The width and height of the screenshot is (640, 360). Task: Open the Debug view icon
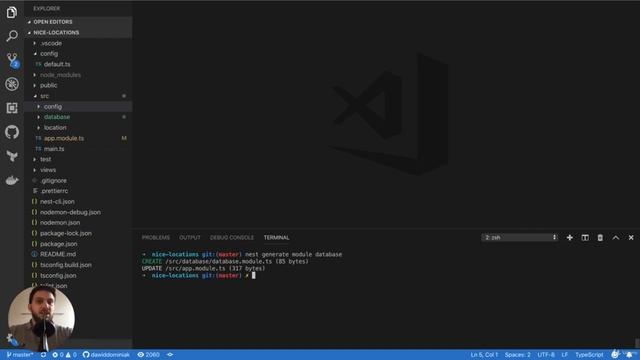[12, 84]
